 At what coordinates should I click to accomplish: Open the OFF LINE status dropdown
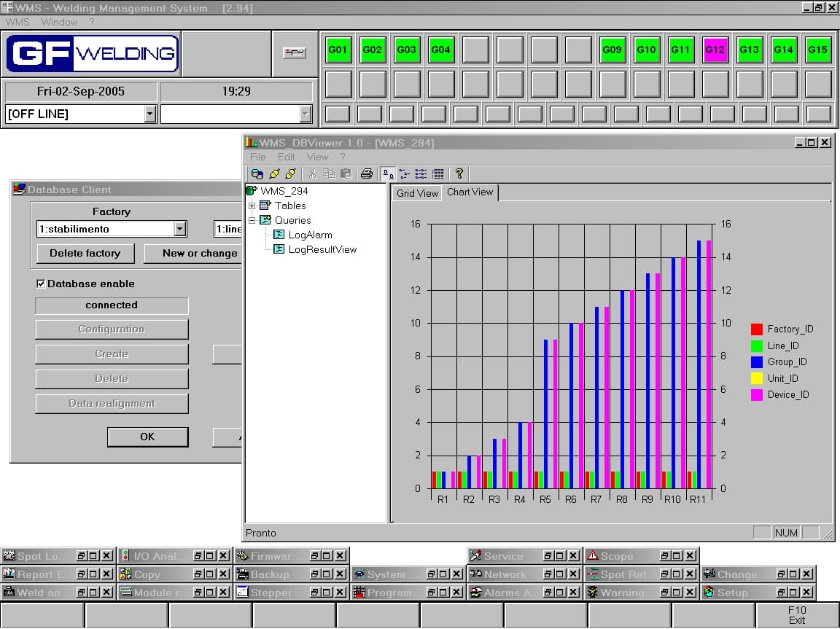click(149, 114)
